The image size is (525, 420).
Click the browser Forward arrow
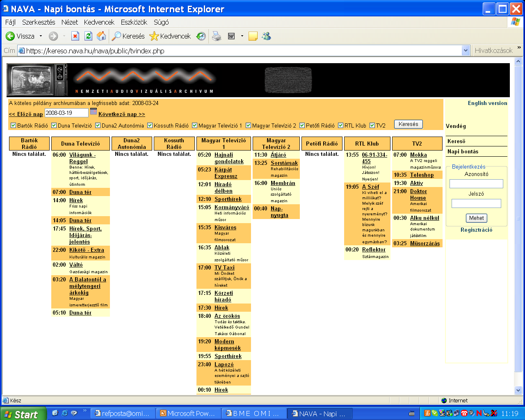click(53, 36)
